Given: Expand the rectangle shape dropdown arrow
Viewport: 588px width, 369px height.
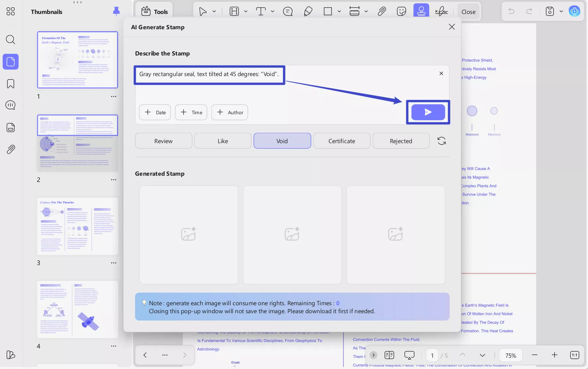Looking at the screenshot, I should [x=339, y=12].
